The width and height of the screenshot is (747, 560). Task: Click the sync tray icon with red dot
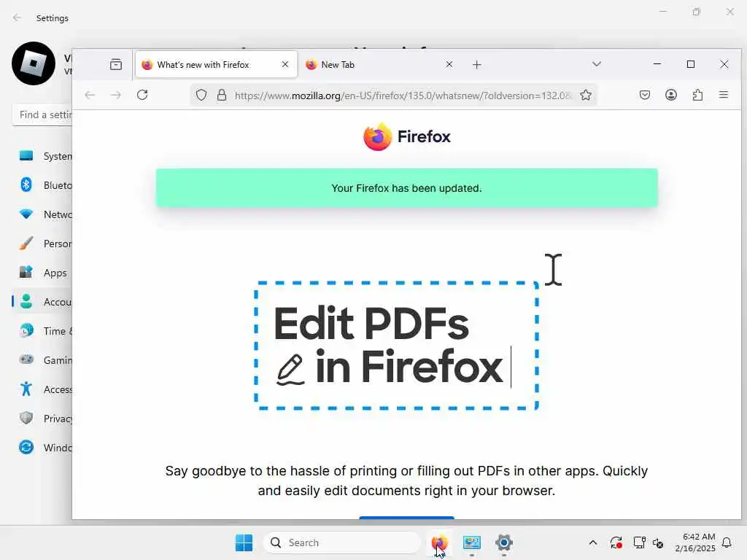click(x=616, y=542)
